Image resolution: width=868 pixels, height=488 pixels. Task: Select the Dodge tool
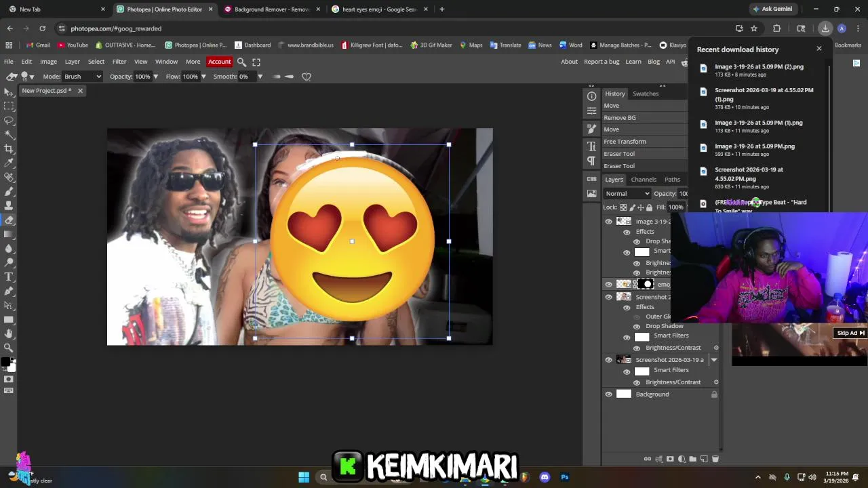coord(9,263)
